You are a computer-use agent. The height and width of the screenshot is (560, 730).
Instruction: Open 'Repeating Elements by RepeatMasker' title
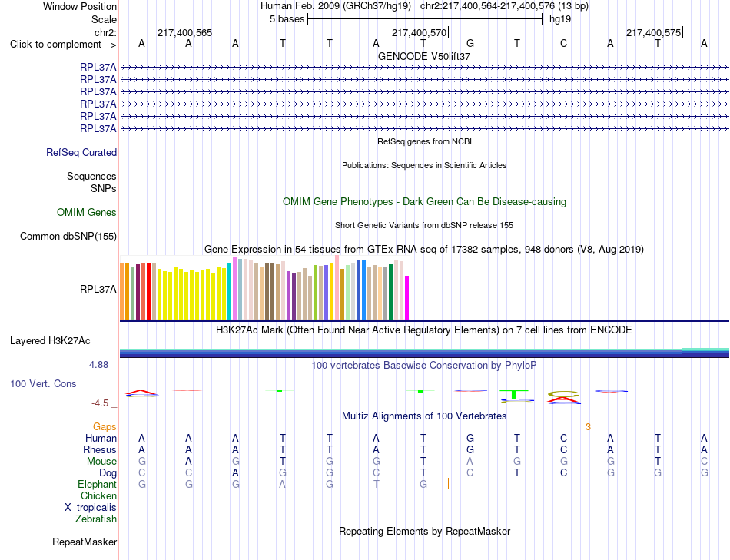[x=424, y=532]
